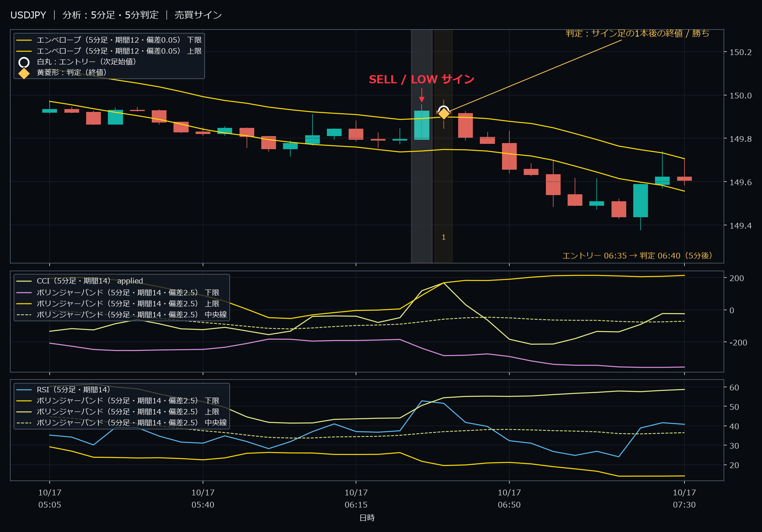Screen dimensions: 762x532
Task: Click the time axis label '10/17 07:30'
Action: pos(684,498)
